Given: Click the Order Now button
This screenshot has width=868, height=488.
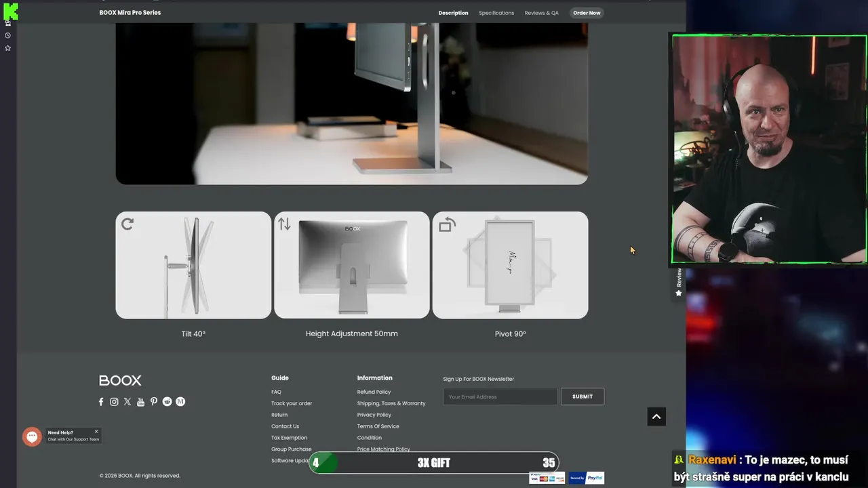Looking at the screenshot, I should pos(587,13).
